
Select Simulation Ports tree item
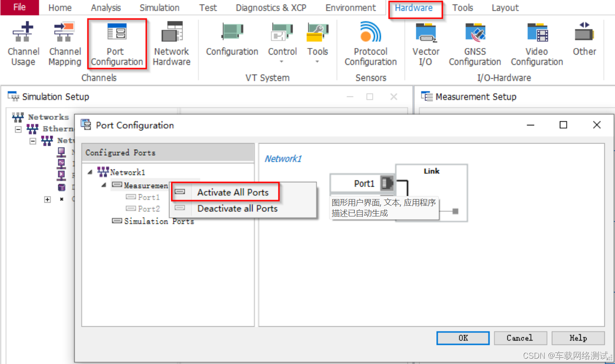click(159, 221)
